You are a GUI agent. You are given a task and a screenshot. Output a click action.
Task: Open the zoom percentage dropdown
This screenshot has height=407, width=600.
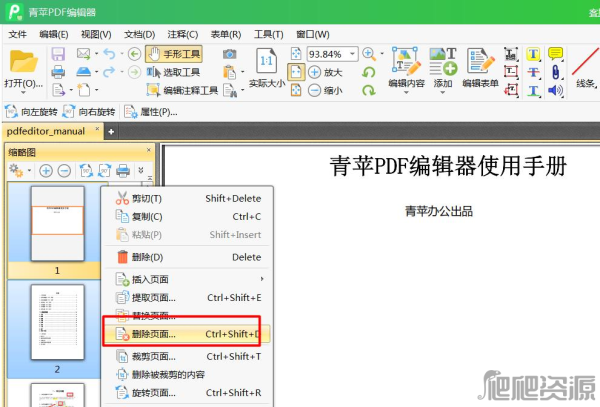pyautogui.click(x=352, y=54)
